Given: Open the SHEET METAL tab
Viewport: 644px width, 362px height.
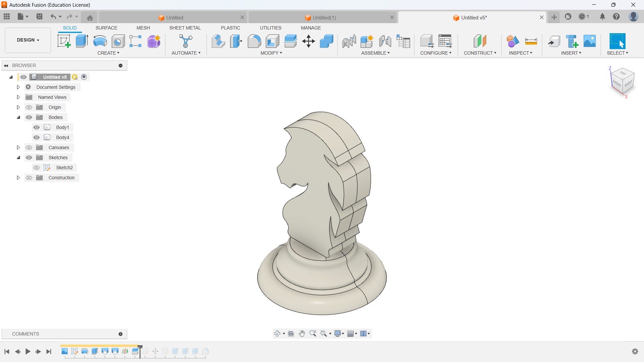Looking at the screenshot, I should point(185,28).
